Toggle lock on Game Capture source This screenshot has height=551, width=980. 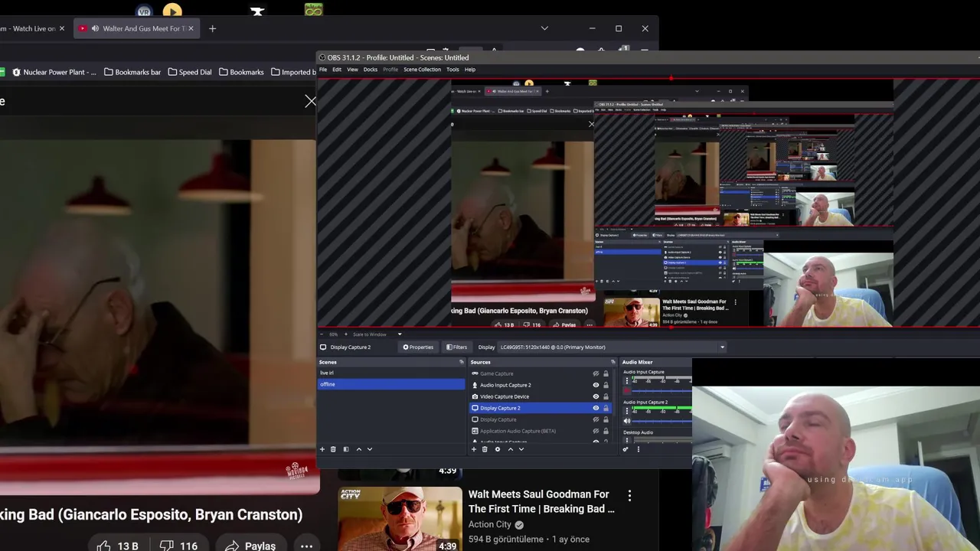pyautogui.click(x=606, y=373)
